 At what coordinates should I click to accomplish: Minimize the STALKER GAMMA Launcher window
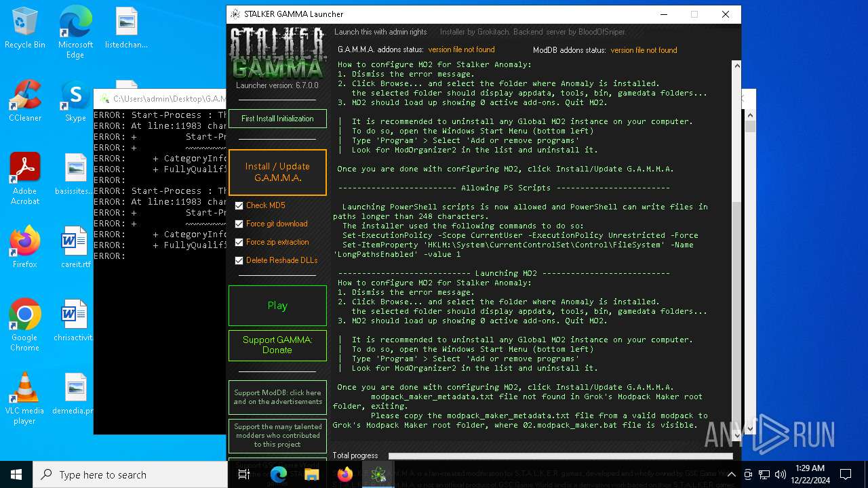[x=663, y=14]
